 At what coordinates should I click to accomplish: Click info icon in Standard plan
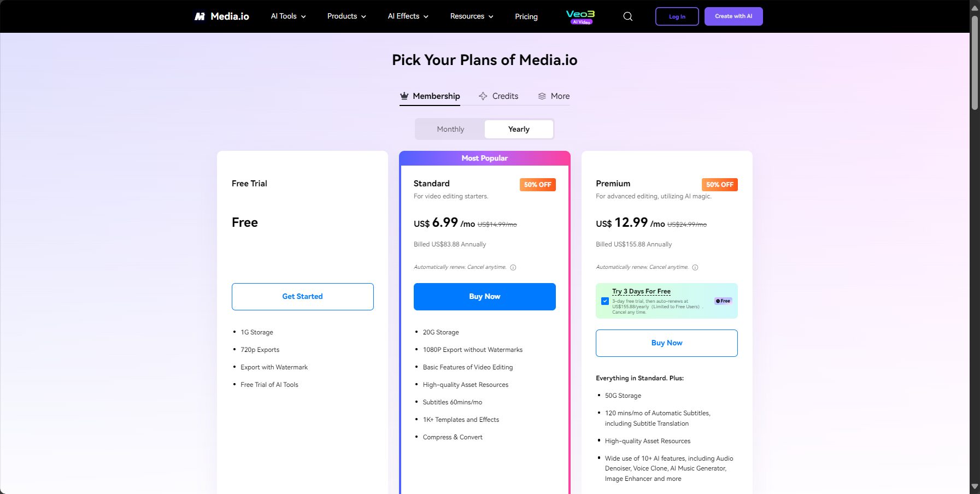513,267
